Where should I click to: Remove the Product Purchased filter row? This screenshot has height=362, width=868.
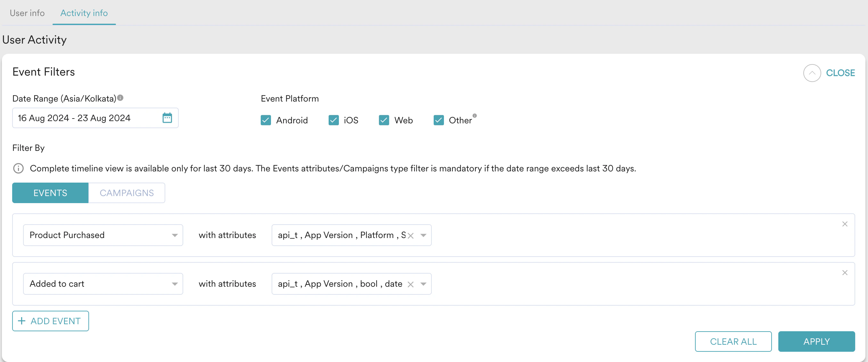[x=844, y=224]
